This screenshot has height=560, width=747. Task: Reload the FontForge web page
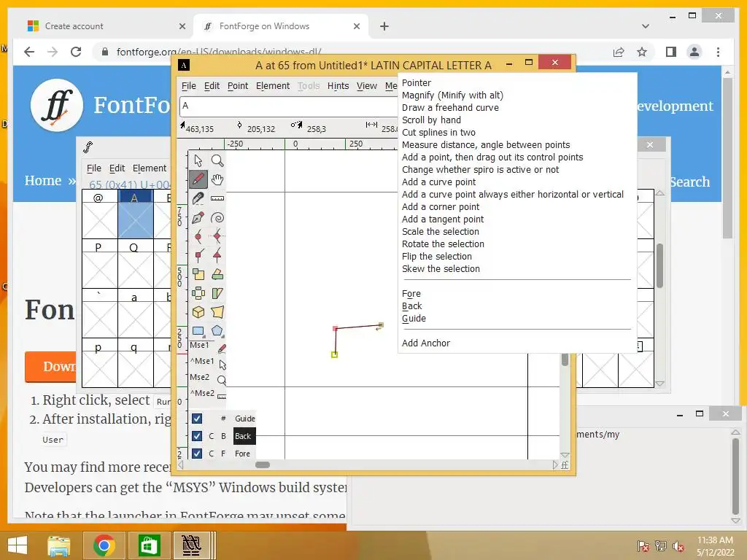[x=76, y=52]
